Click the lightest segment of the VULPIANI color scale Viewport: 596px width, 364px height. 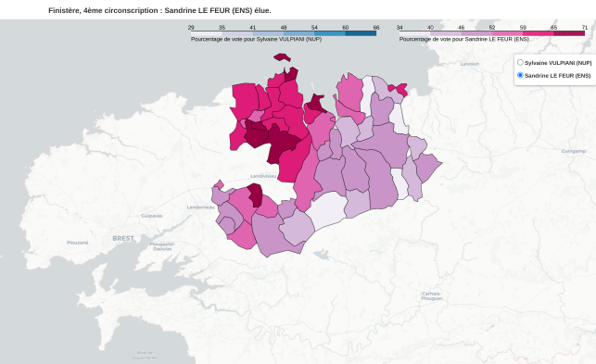tap(207, 33)
